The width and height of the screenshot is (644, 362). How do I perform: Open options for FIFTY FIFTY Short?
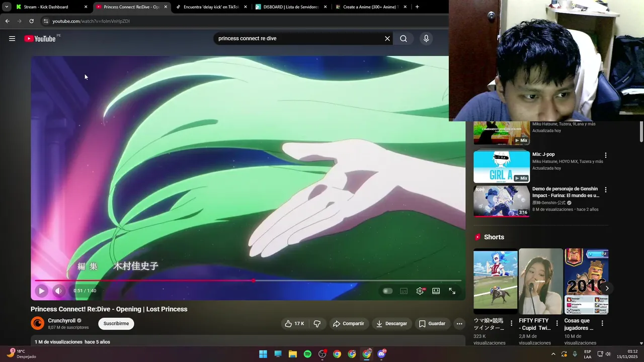coord(557,323)
